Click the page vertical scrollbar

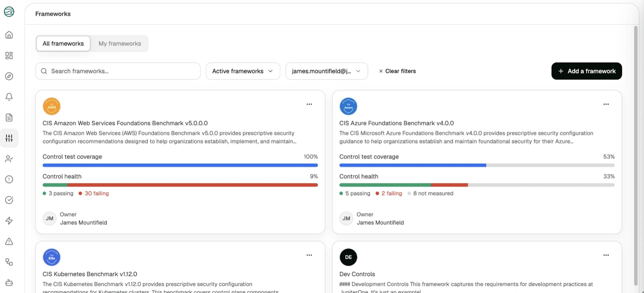pos(636,155)
